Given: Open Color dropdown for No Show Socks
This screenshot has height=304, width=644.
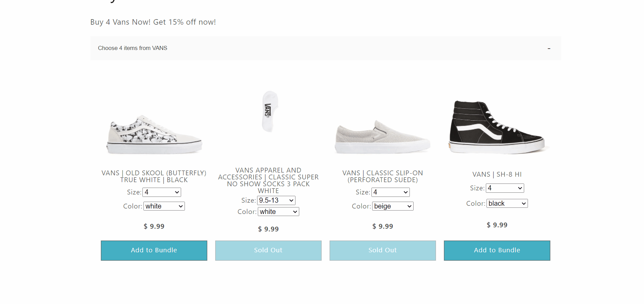Looking at the screenshot, I should coord(278,212).
